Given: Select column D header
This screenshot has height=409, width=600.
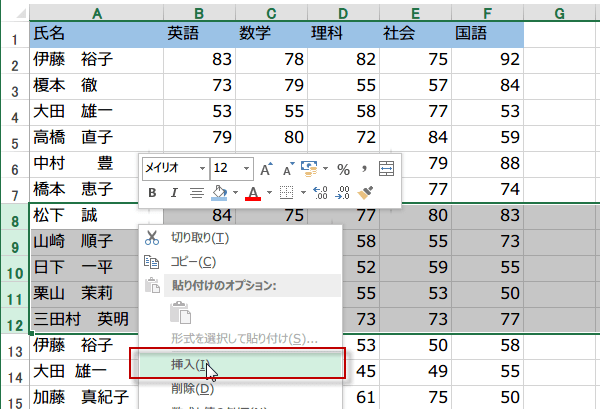Looking at the screenshot, I should coord(343,14).
